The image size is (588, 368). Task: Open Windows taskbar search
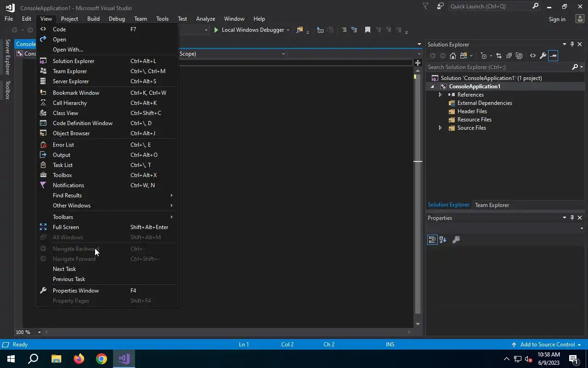33,359
